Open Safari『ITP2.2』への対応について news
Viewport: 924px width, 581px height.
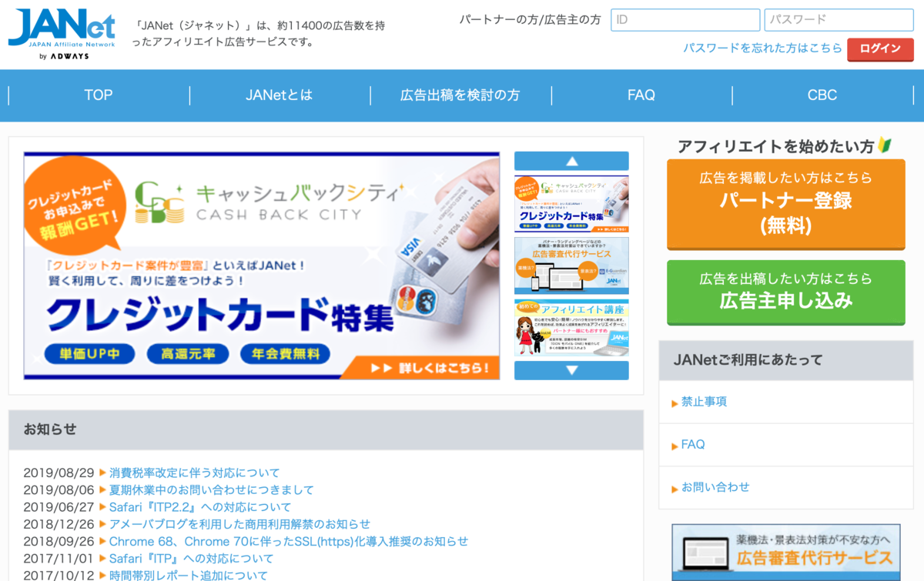click(200, 507)
